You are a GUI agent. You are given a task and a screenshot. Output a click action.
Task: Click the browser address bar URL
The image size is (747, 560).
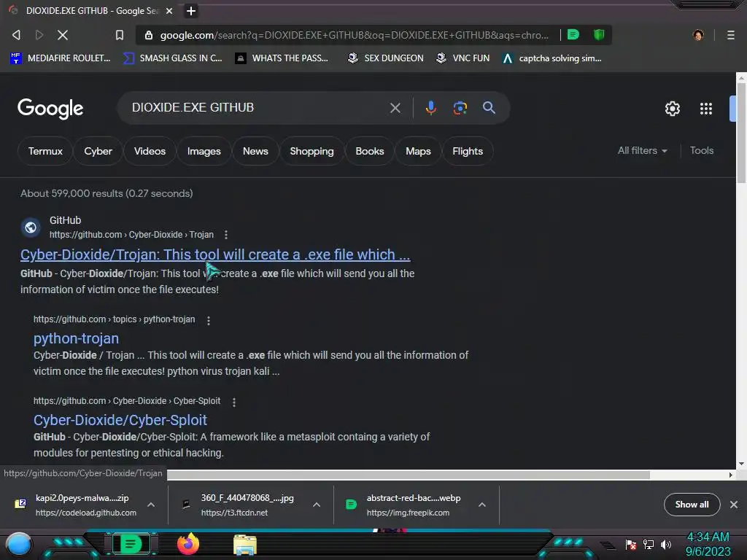coord(354,35)
